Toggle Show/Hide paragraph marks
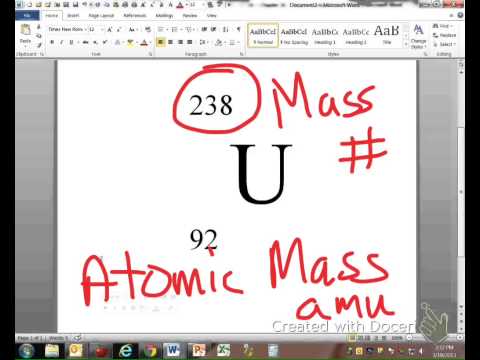This screenshot has height=360, width=480. pos(238,30)
